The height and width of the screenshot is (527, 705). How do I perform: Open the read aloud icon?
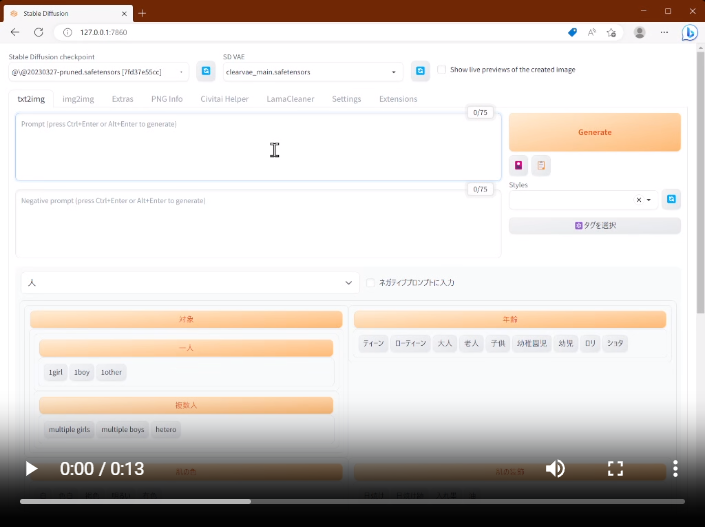(592, 32)
